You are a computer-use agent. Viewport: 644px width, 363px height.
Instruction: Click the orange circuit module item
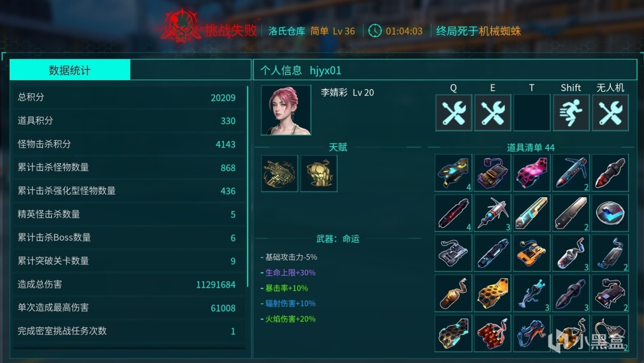532,253
